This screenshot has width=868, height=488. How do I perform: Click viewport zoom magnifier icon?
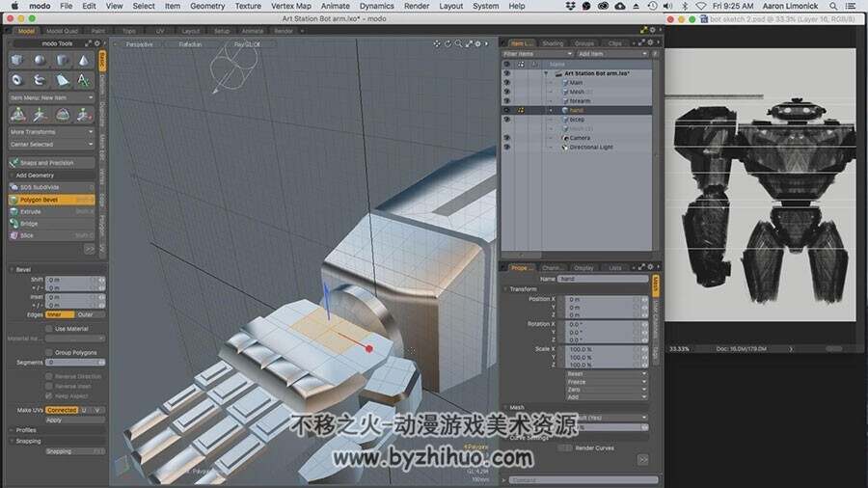click(458, 43)
